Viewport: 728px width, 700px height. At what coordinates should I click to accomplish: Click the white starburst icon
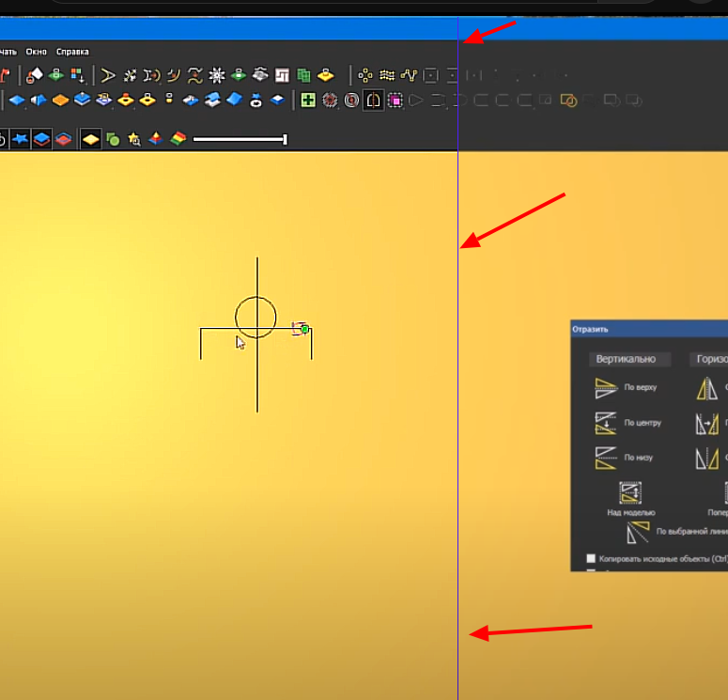(x=217, y=75)
